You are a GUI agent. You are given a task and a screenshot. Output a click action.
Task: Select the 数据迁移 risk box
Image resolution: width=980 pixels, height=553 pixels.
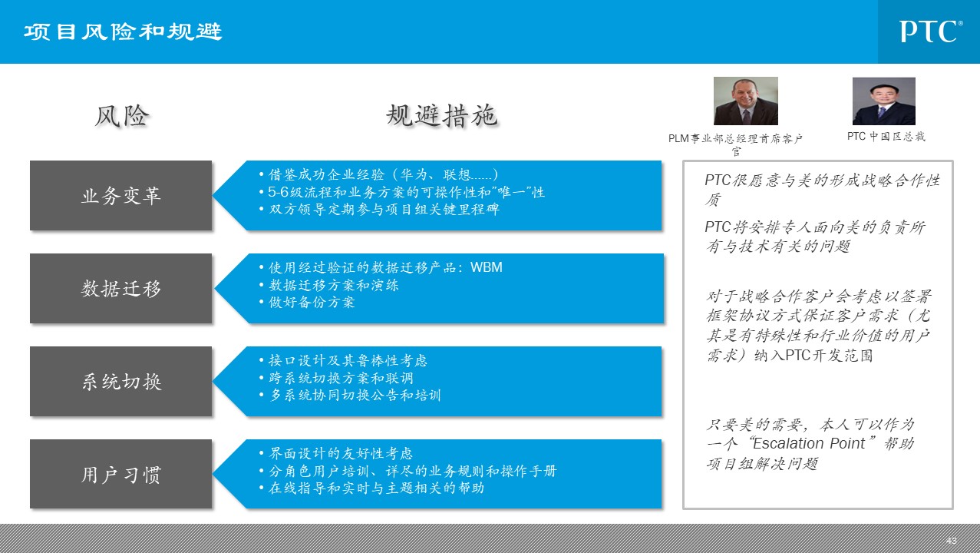pyautogui.click(x=121, y=288)
